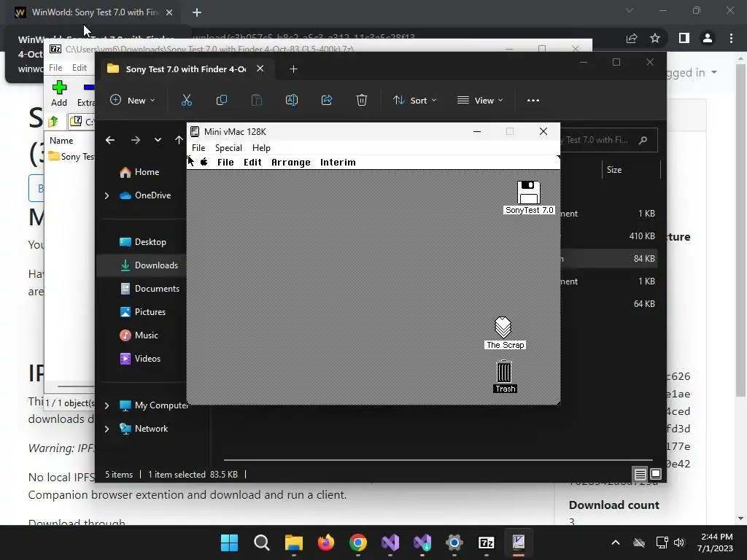Expand the OneDrive tree node

[107, 195]
